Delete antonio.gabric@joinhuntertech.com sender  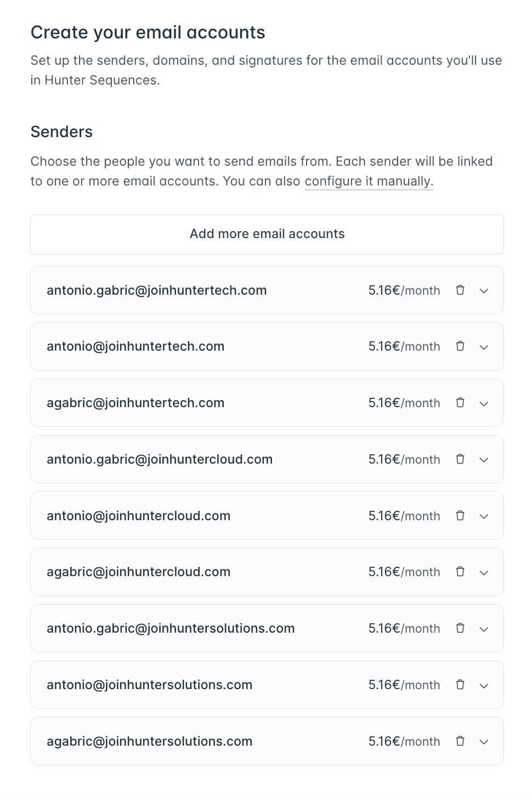(460, 290)
